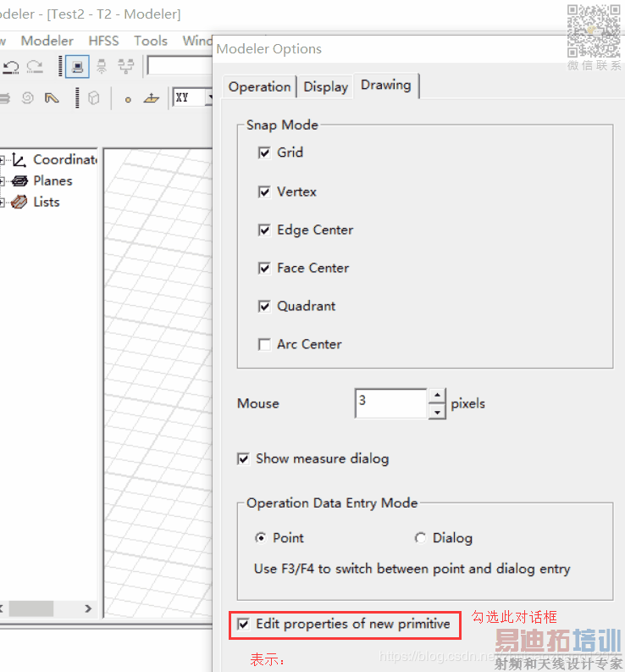Select the Dialog data entry radio button

pyautogui.click(x=420, y=538)
